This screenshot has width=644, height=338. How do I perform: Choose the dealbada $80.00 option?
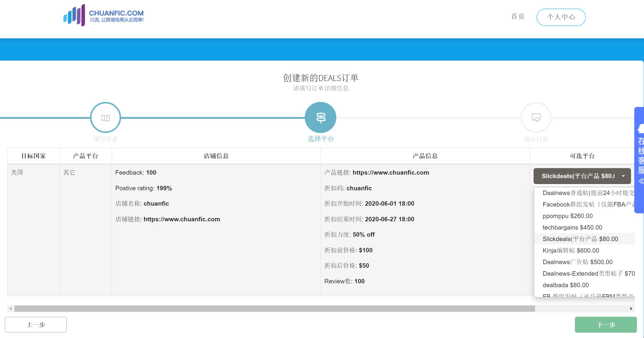585,285
